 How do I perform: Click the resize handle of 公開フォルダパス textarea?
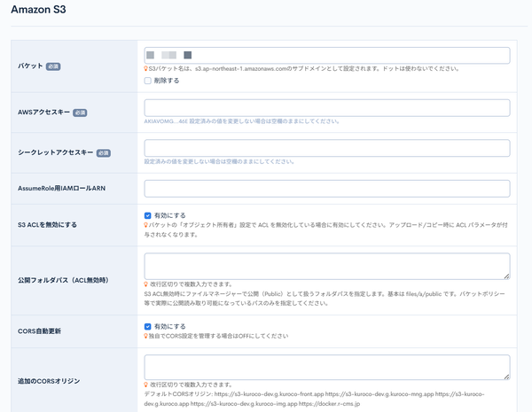(506, 276)
